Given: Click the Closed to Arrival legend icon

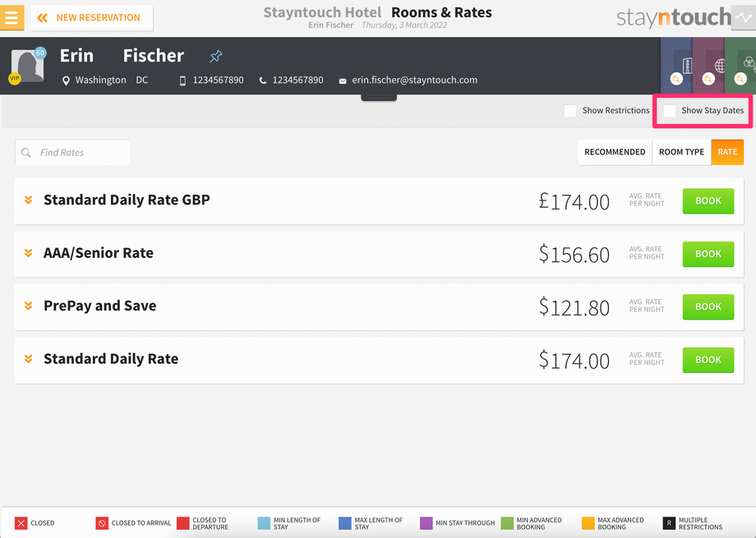Looking at the screenshot, I should coord(102,523).
